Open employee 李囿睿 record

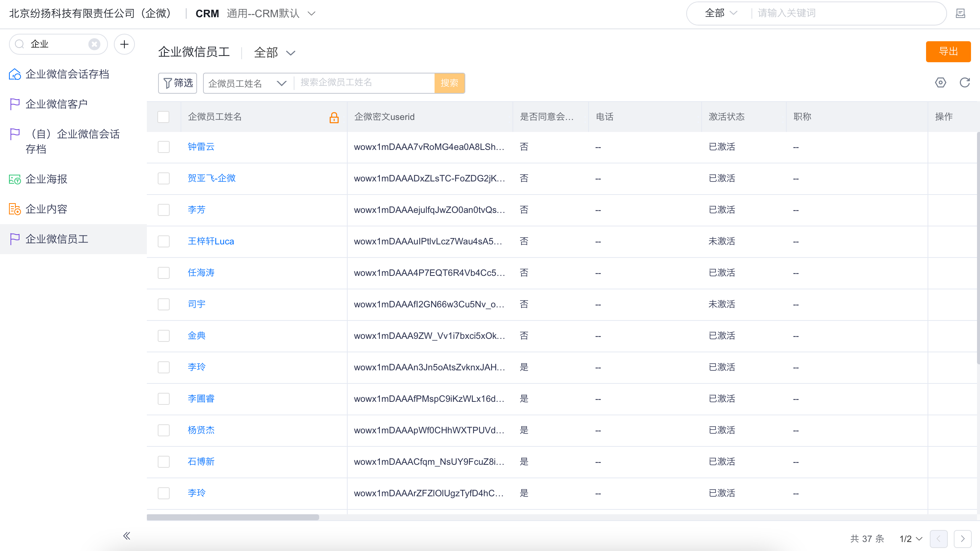[201, 398]
